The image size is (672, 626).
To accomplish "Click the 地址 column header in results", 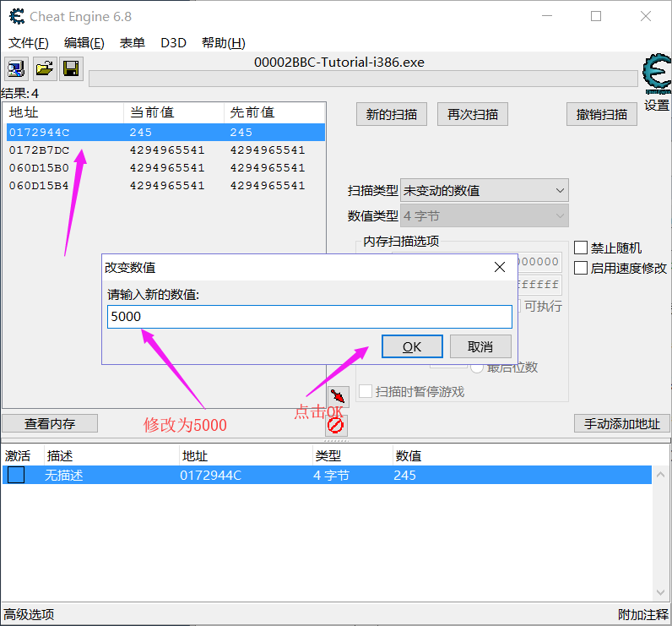I will pyautogui.click(x=64, y=112).
